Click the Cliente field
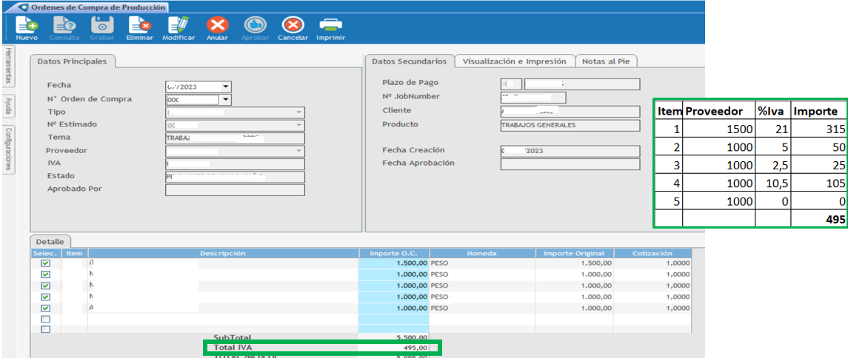868x358 pixels. click(570, 112)
